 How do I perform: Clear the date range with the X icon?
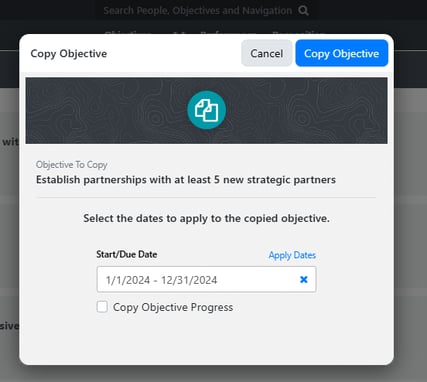(x=304, y=279)
